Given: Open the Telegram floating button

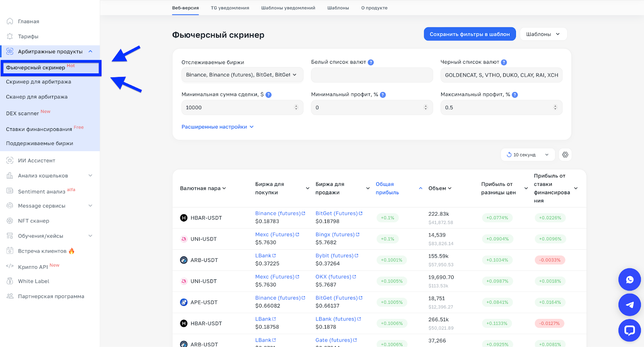Looking at the screenshot, I should tap(630, 305).
